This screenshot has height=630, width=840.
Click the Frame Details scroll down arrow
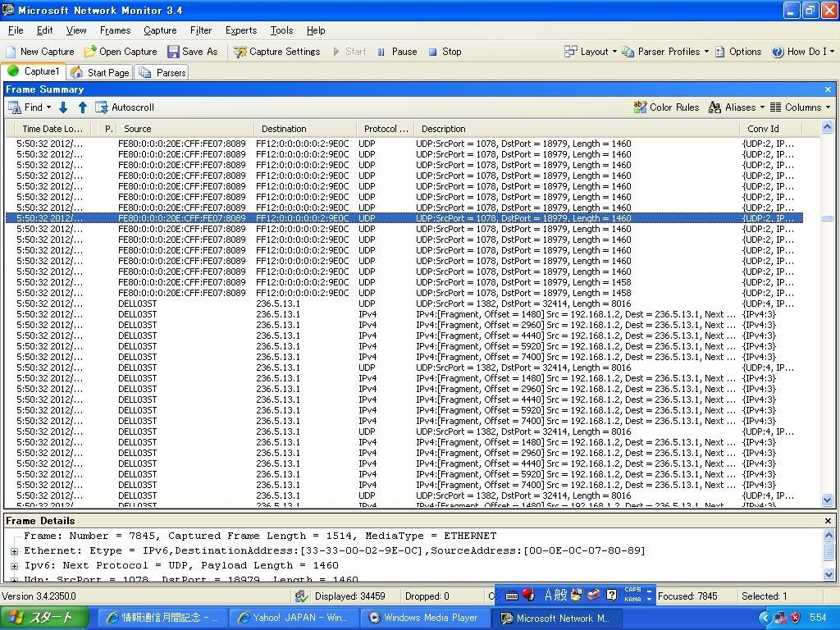point(829,574)
